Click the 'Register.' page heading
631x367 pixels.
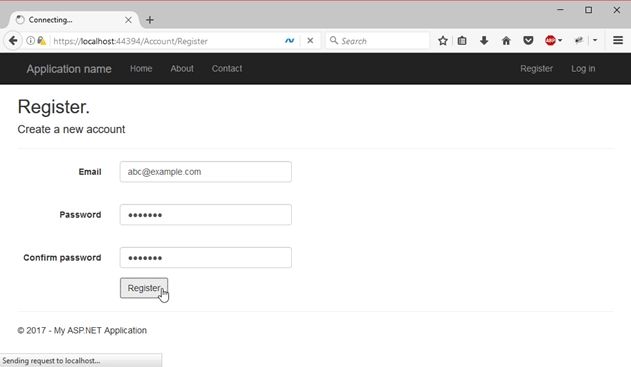pos(54,107)
